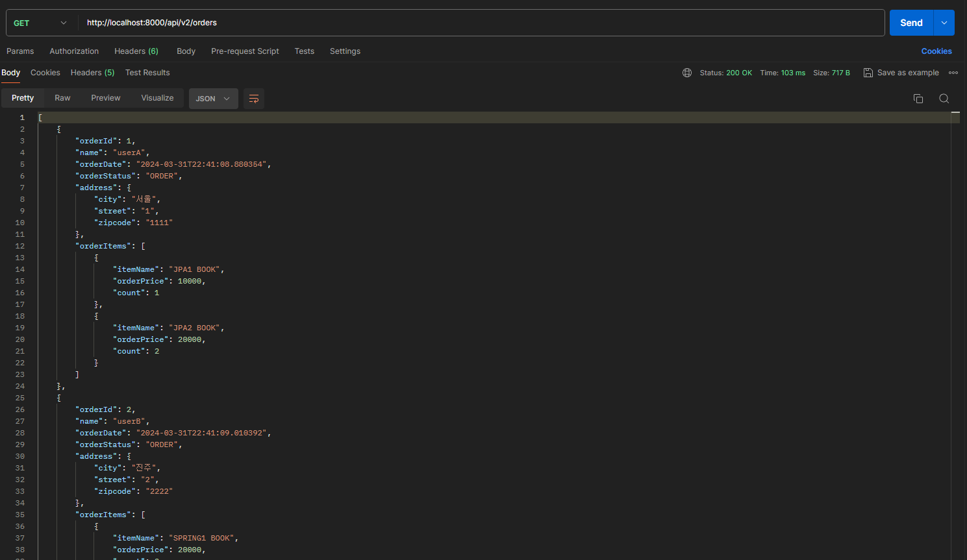
Task: Open the request Headers (6) tab
Action: (136, 51)
